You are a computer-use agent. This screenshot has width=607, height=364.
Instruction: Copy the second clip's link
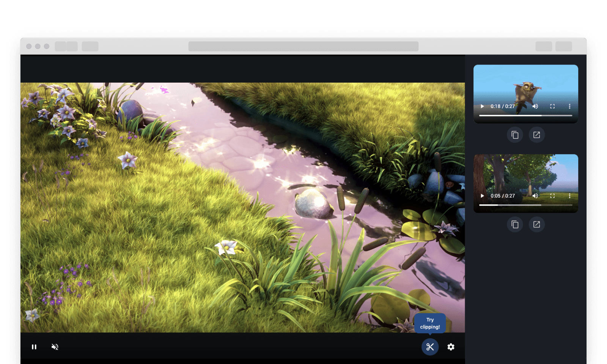[x=515, y=224]
